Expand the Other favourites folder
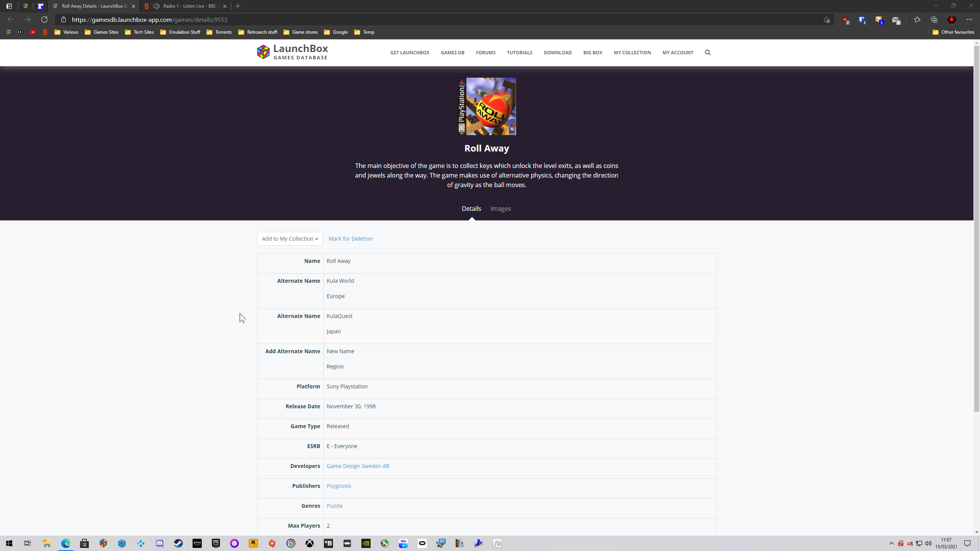 pyautogui.click(x=953, y=32)
